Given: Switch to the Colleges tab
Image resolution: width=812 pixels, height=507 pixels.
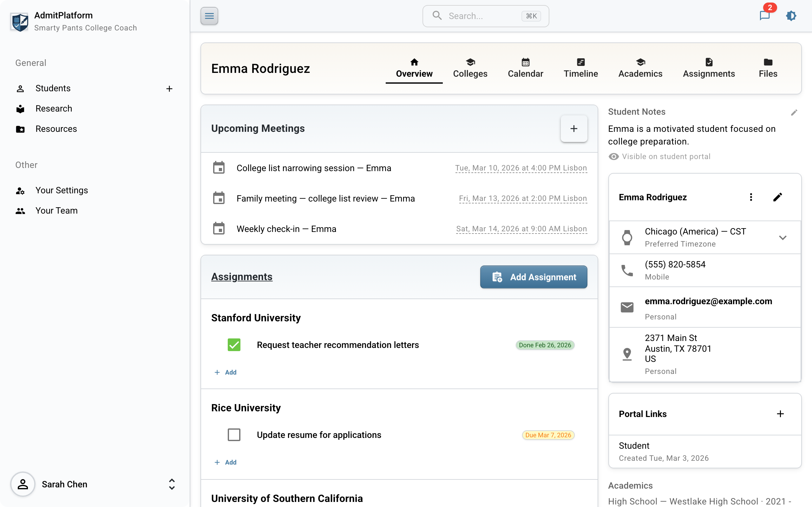Looking at the screenshot, I should point(470,68).
